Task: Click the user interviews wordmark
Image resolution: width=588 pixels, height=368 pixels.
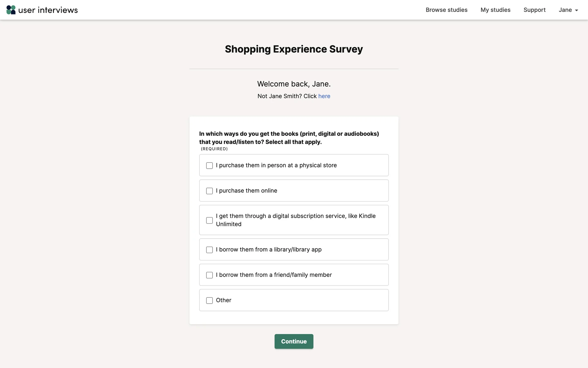Action: click(x=48, y=10)
